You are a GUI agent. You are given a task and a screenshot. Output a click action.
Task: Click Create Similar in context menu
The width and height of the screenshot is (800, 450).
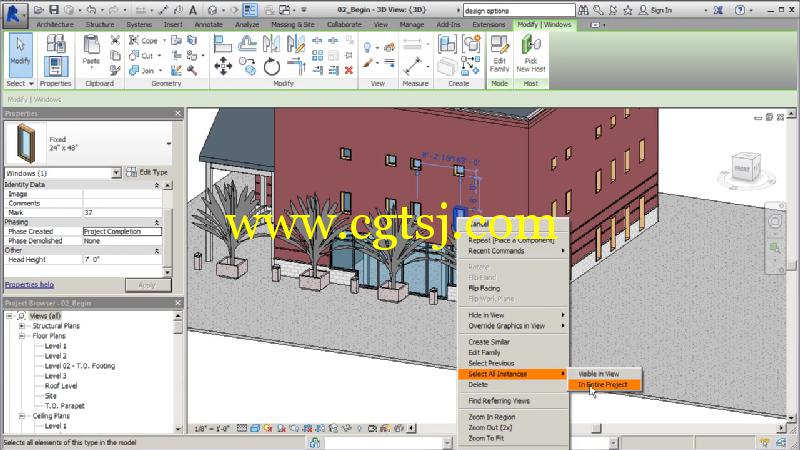489,342
